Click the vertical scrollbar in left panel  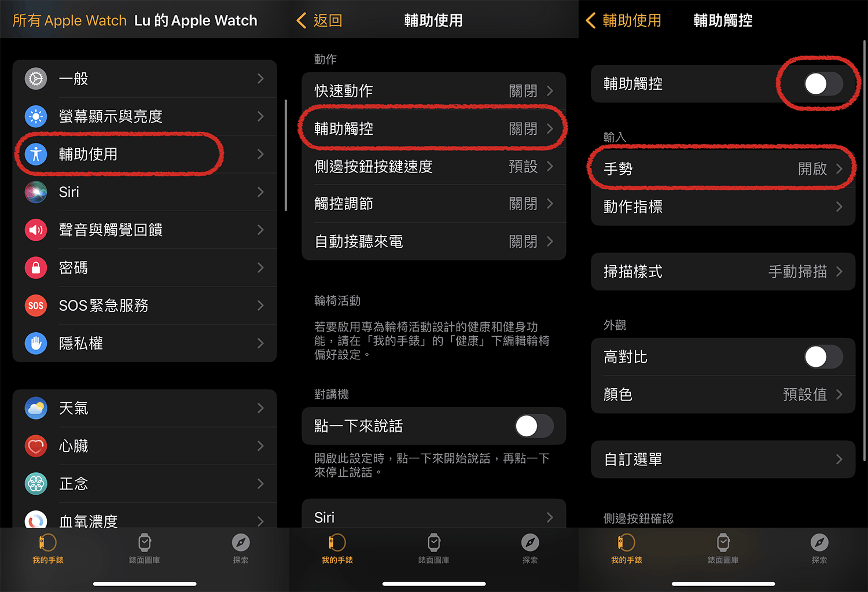[286, 156]
